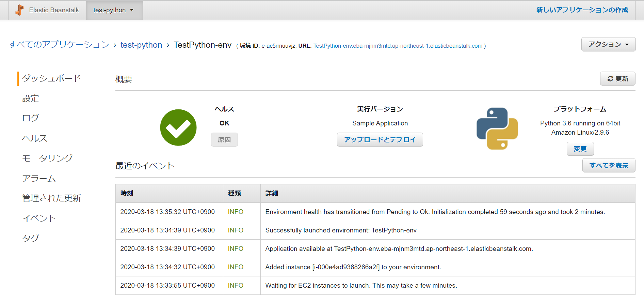Click the Application available at event text
This screenshot has height=303, width=644.
[x=399, y=249]
